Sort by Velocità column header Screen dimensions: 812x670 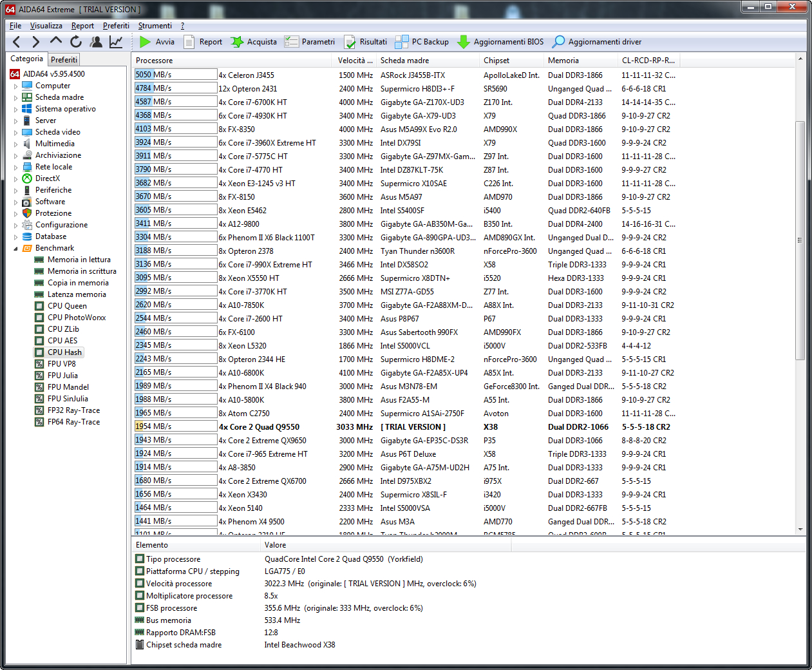coord(354,61)
